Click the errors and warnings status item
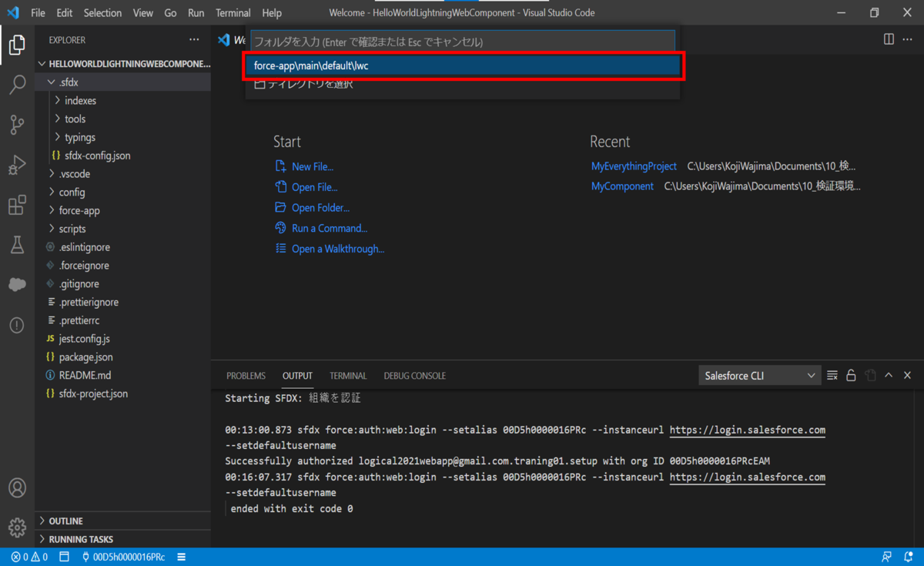 (29, 557)
